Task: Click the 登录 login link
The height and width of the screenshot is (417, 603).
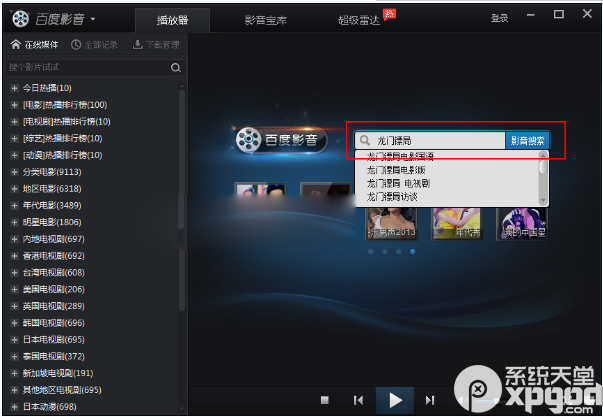Action: [499, 18]
